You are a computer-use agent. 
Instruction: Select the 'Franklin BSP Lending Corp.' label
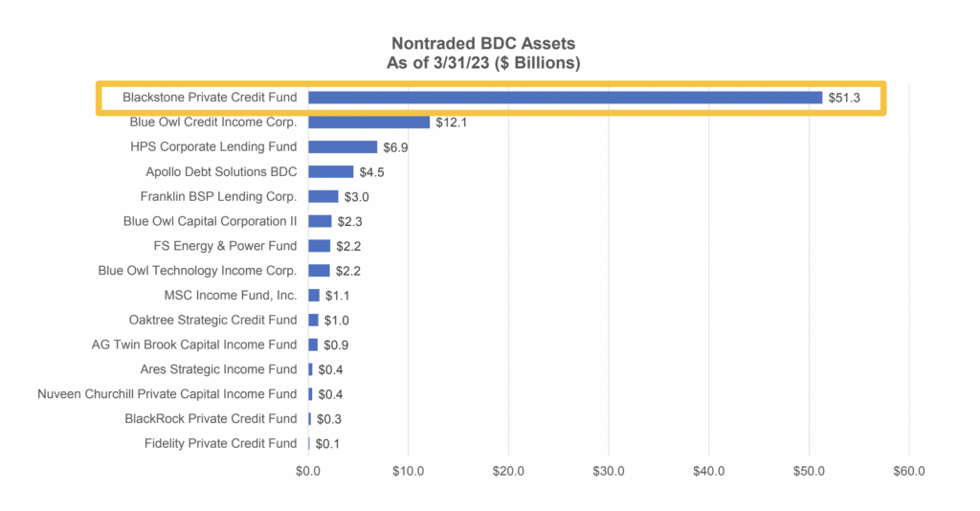click(218, 197)
